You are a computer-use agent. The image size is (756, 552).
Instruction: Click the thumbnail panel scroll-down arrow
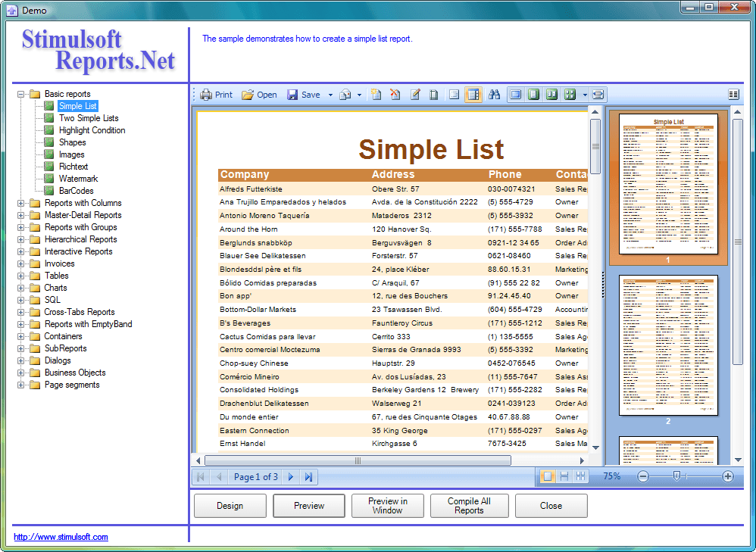pyautogui.click(x=738, y=460)
